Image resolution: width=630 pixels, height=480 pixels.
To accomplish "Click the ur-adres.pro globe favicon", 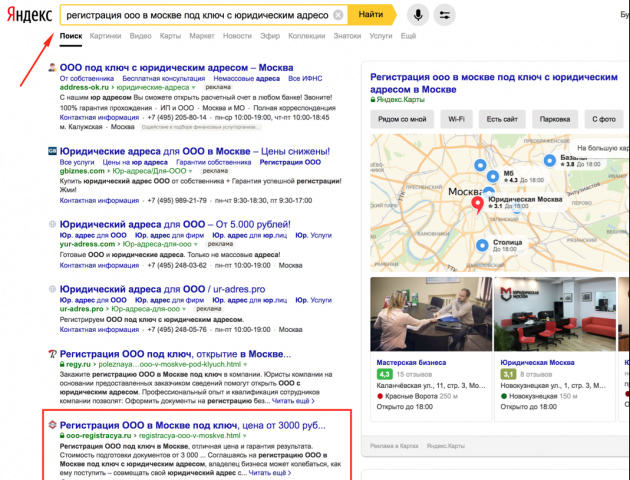I will 52,289.
